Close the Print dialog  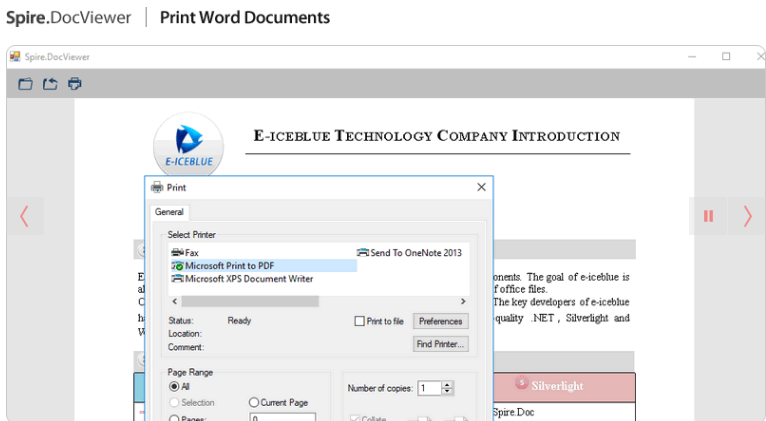pos(481,187)
